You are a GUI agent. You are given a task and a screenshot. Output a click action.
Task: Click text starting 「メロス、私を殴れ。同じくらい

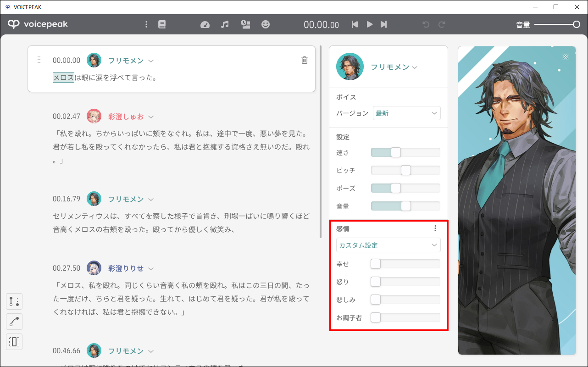(181, 299)
